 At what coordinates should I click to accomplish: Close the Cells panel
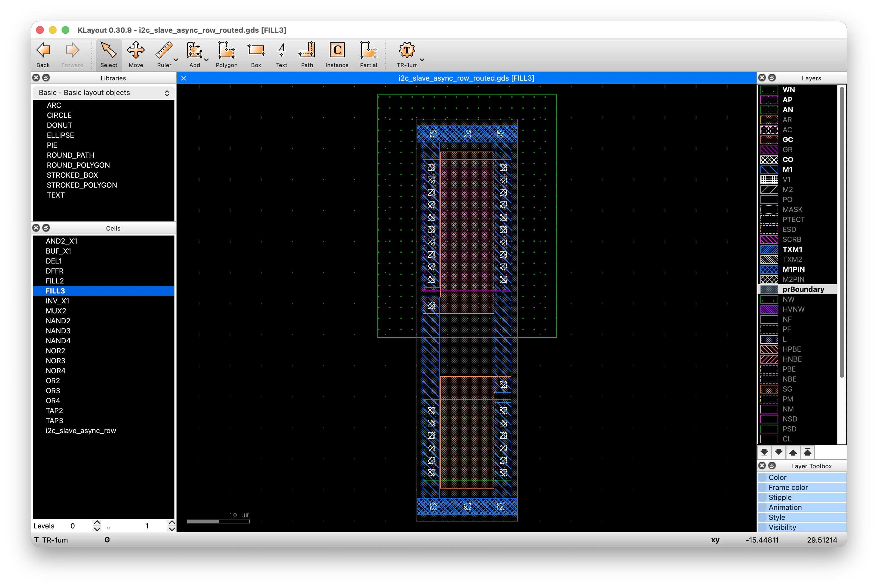point(36,227)
